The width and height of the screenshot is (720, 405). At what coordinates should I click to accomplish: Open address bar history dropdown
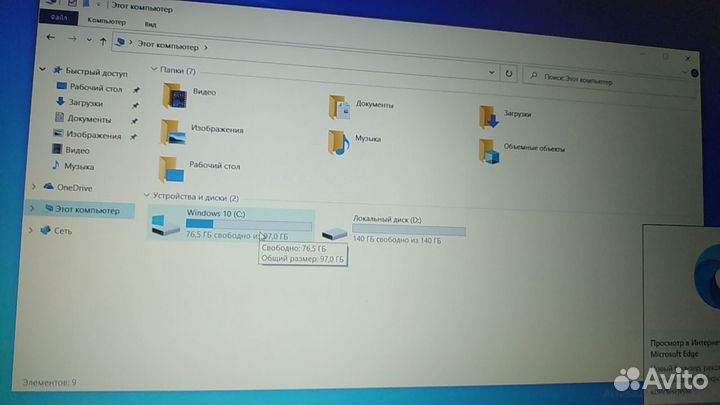[491, 73]
